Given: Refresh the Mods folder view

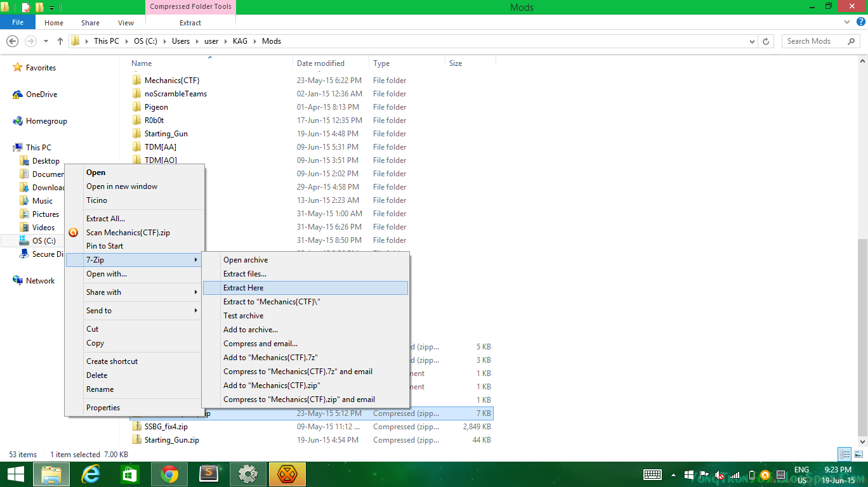Looking at the screenshot, I should coord(766,41).
